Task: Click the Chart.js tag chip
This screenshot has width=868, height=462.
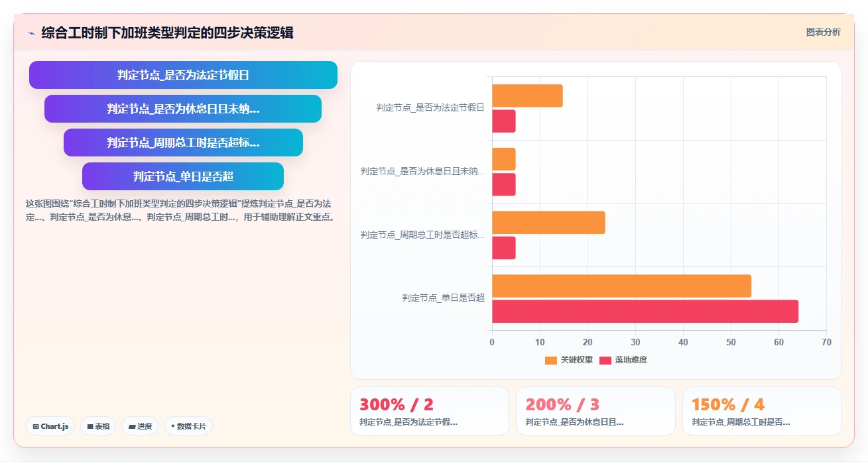Action: [x=50, y=426]
